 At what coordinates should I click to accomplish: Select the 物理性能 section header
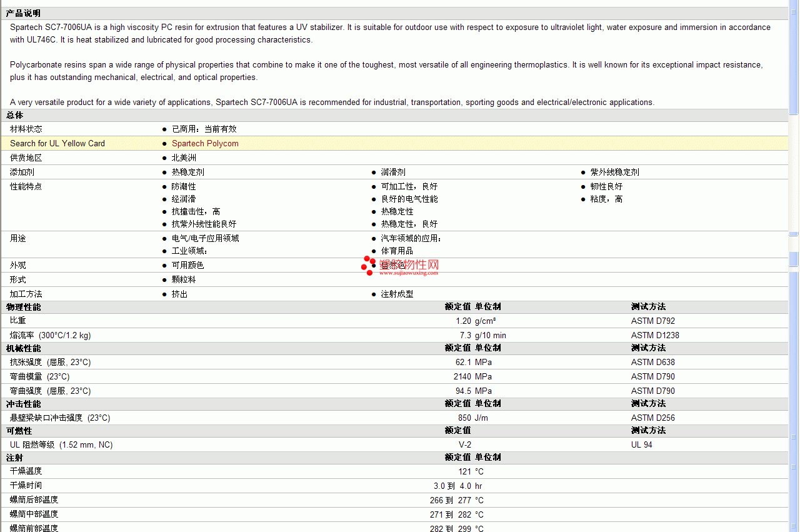click(23, 307)
